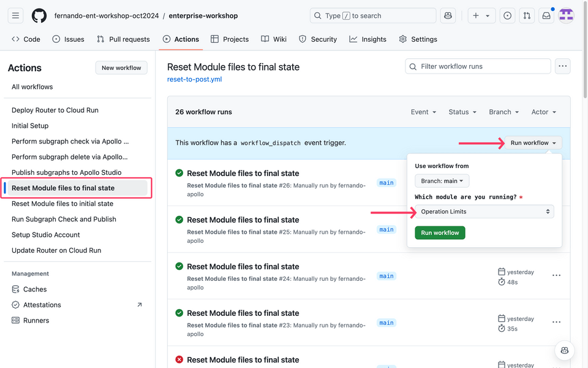Click green success icon of run #26
This screenshot has width=588, height=368.
coord(179,173)
